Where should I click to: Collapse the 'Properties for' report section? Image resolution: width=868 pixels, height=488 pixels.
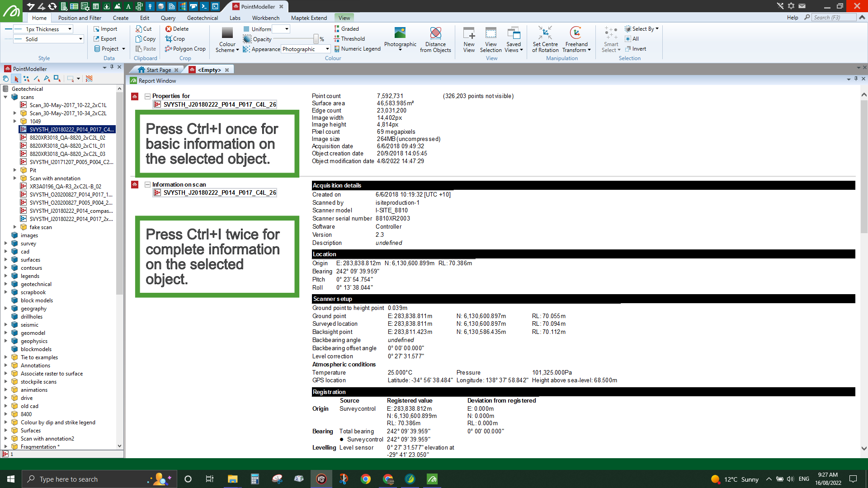pyautogui.click(x=147, y=96)
